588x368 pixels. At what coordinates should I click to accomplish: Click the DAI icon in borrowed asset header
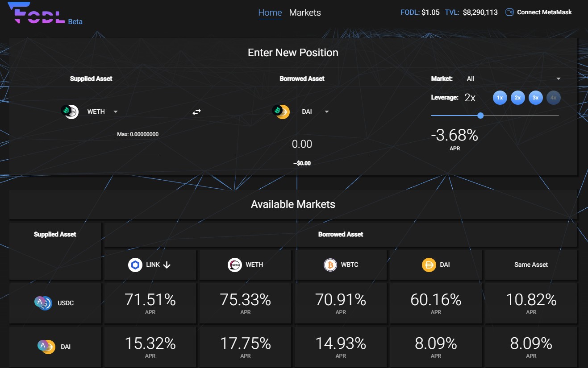(x=429, y=265)
